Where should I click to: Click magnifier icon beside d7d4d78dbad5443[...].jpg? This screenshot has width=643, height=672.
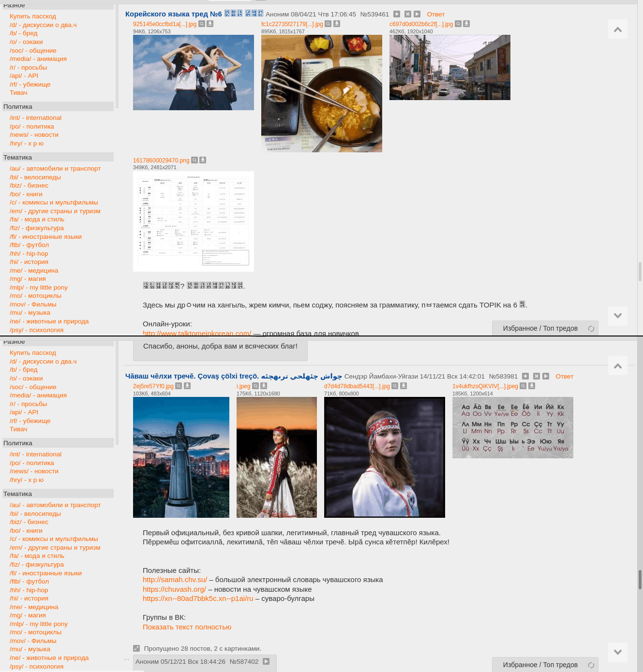pyautogui.click(x=395, y=386)
